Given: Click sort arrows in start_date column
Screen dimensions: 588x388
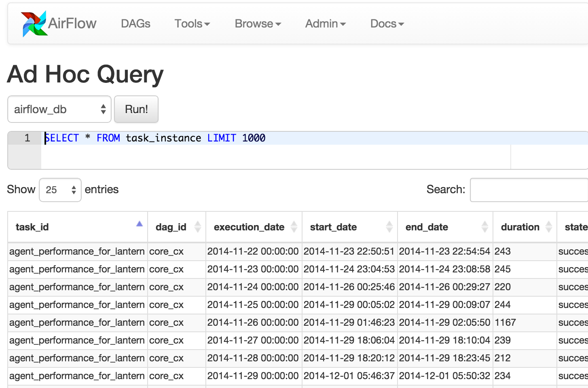Looking at the screenshot, I should (389, 227).
